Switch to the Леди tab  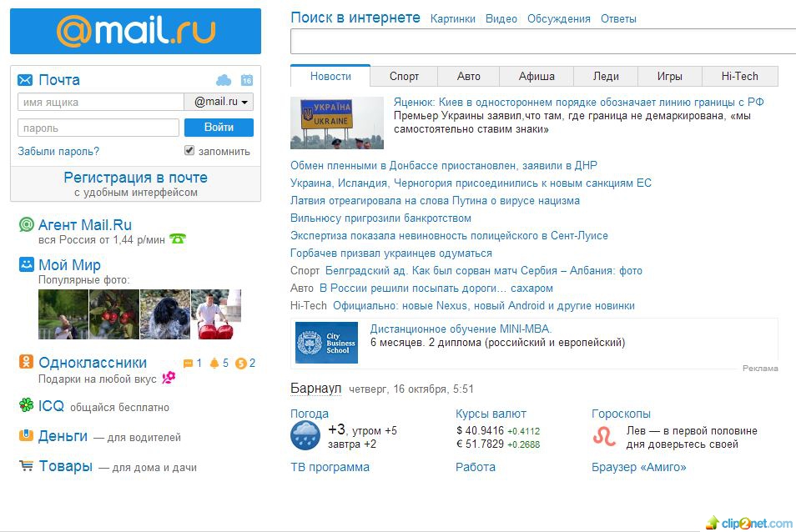point(606,76)
